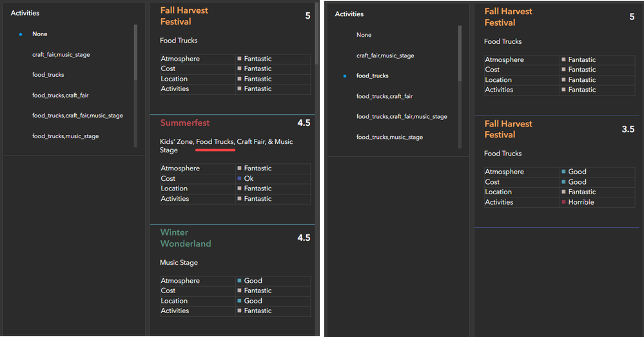Viewport: 644px width, 337px height.
Task: Open the Summerfest card title
Action: [x=185, y=123]
